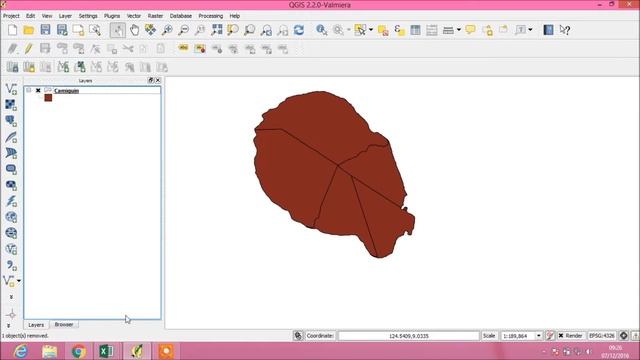The image size is (640, 360).
Task: Select the Identify Features info tool
Action: [322, 30]
